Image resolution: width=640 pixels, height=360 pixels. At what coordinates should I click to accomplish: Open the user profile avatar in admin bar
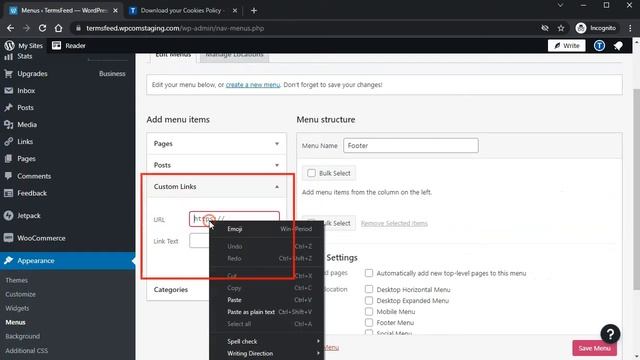point(599,46)
